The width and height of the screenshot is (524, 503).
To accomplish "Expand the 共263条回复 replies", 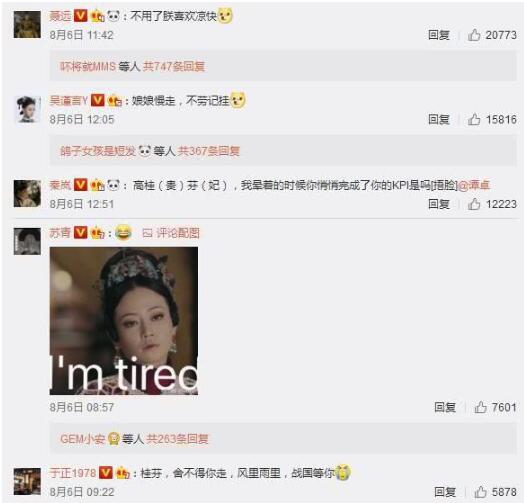I will click(177, 438).
